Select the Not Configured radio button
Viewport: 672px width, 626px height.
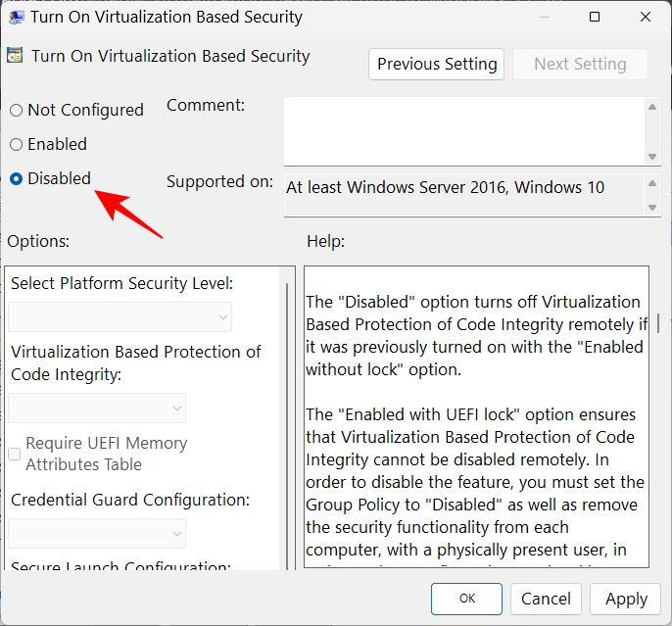coord(17,111)
